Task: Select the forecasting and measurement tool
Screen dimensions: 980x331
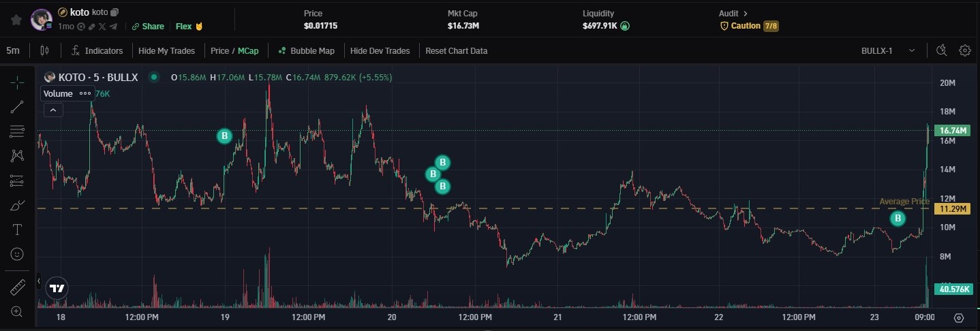Action: click(18, 180)
